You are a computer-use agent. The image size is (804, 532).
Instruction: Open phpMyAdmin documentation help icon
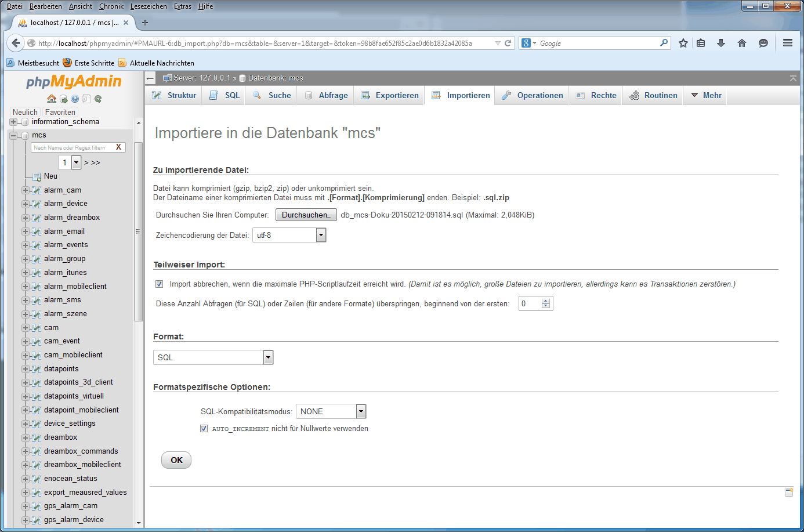(x=75, y=99)
